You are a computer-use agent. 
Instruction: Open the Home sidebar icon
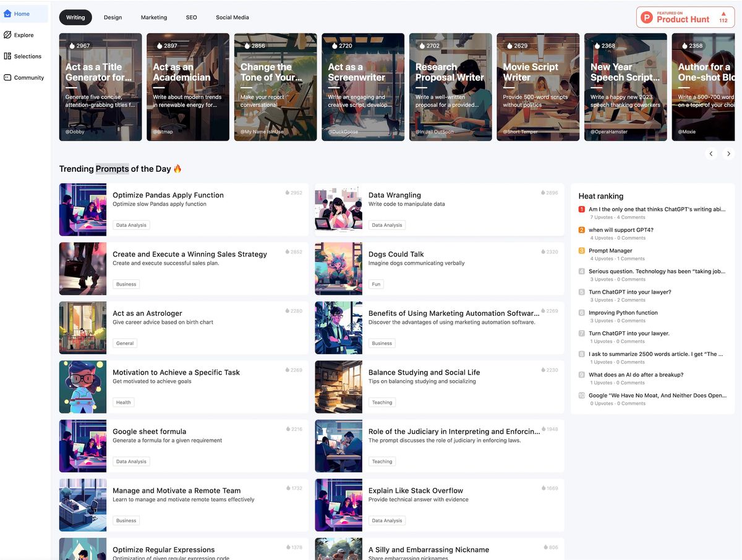(7, 14)
